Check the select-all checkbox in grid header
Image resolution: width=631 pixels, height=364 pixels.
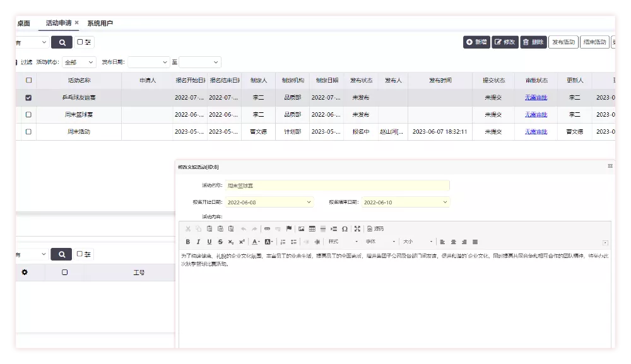point(28,80)
